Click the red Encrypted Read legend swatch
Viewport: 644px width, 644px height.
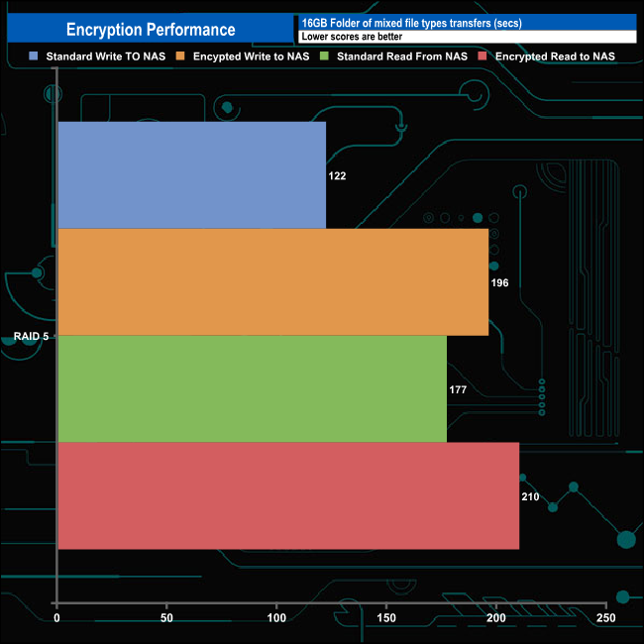tap(484, 57)
